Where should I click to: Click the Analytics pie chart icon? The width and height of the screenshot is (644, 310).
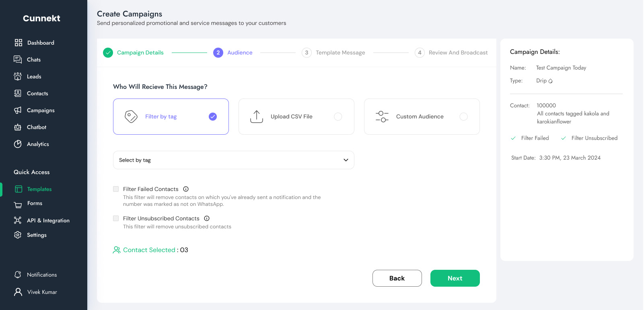coord(18,144)
